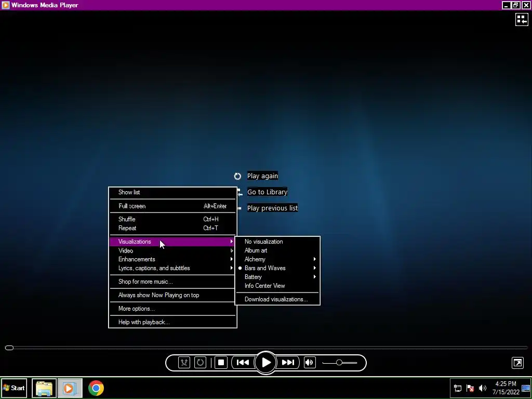Switch to Library using top-right icon
The image size is (532, 399).
[x=522, y=19]
